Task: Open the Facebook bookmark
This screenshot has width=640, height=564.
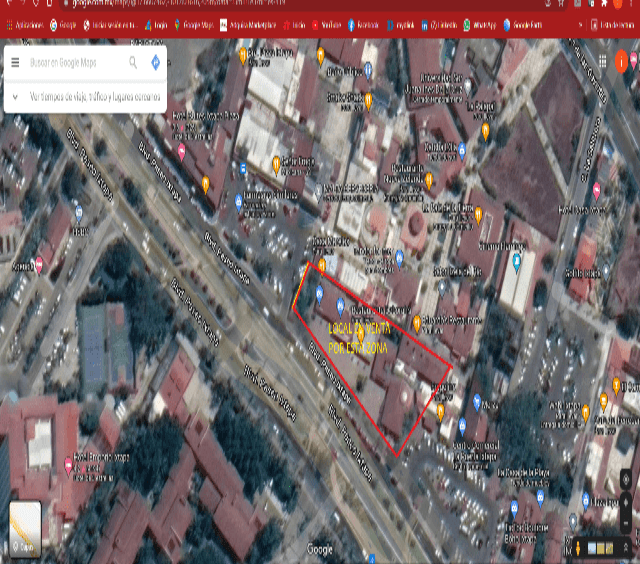Action: tap(363, 25)
